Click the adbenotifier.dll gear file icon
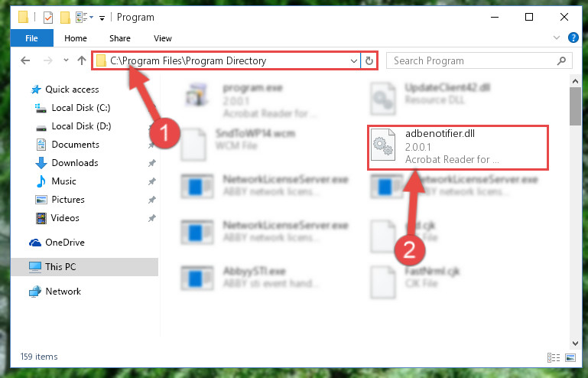This screenshot has height=378, width=588. (383, 145)
